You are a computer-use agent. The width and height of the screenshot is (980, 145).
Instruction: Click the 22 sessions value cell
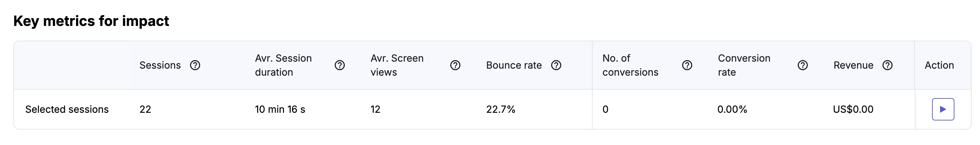click(x=145, y=110)
